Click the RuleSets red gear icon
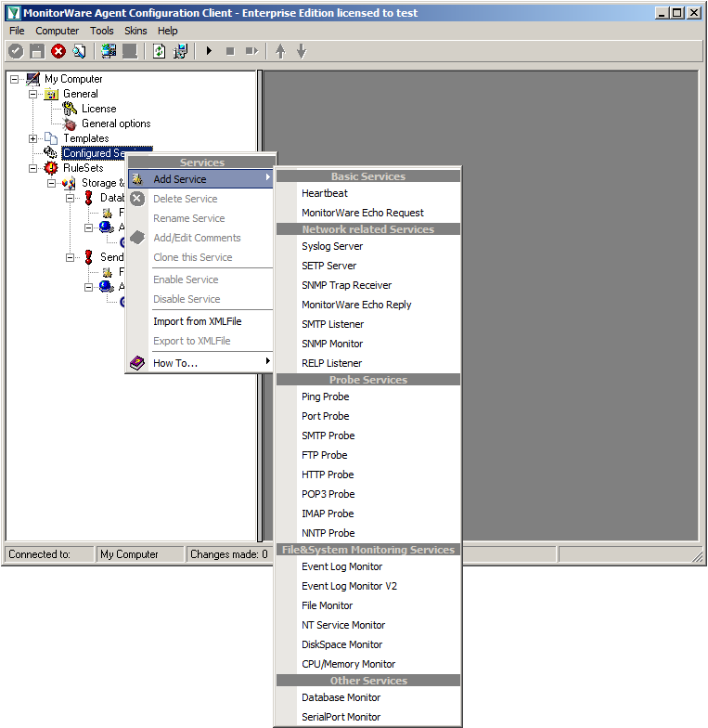The height and width of the screenshot is (728, 708). (x=51, y=168)
